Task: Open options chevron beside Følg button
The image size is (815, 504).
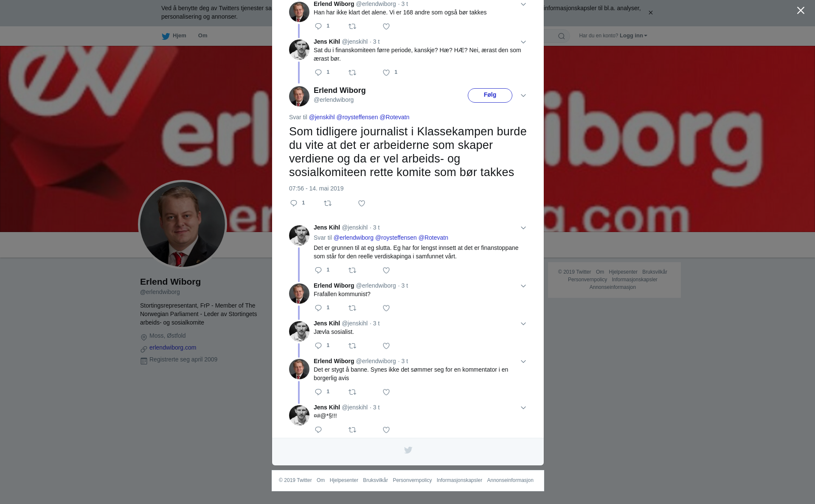Action: 523,96
